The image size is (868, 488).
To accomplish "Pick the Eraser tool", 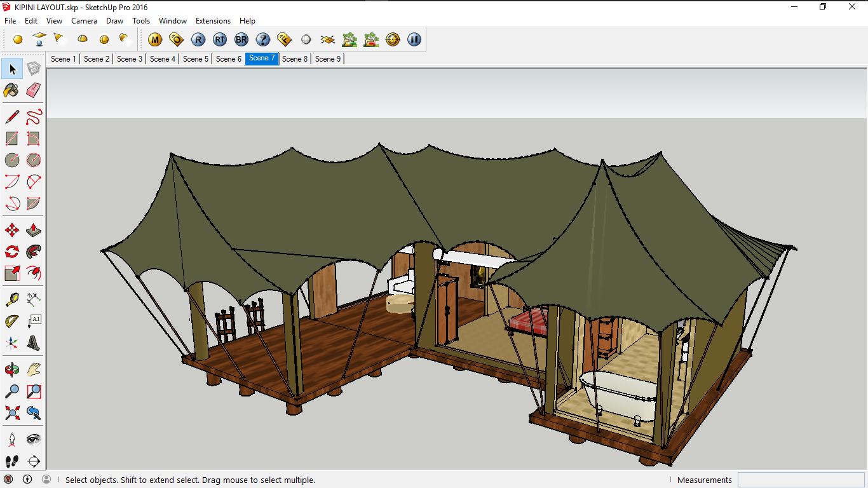I will tap(34, 90).
